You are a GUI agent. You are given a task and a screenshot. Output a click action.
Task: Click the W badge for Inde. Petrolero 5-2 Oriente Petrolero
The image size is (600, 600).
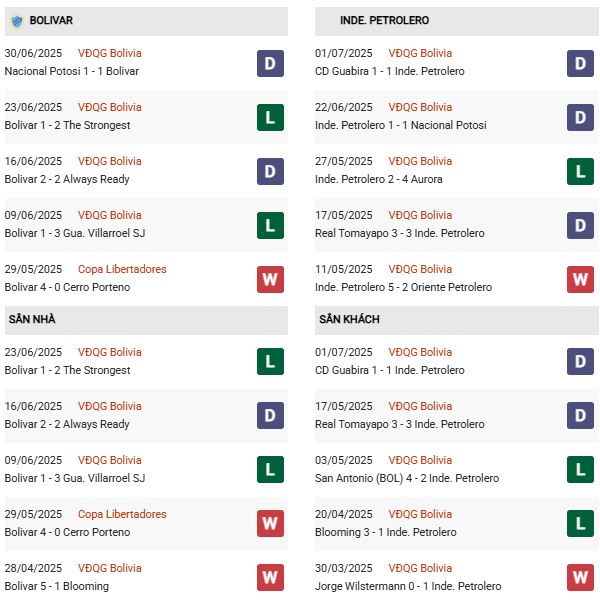[580, 279]
